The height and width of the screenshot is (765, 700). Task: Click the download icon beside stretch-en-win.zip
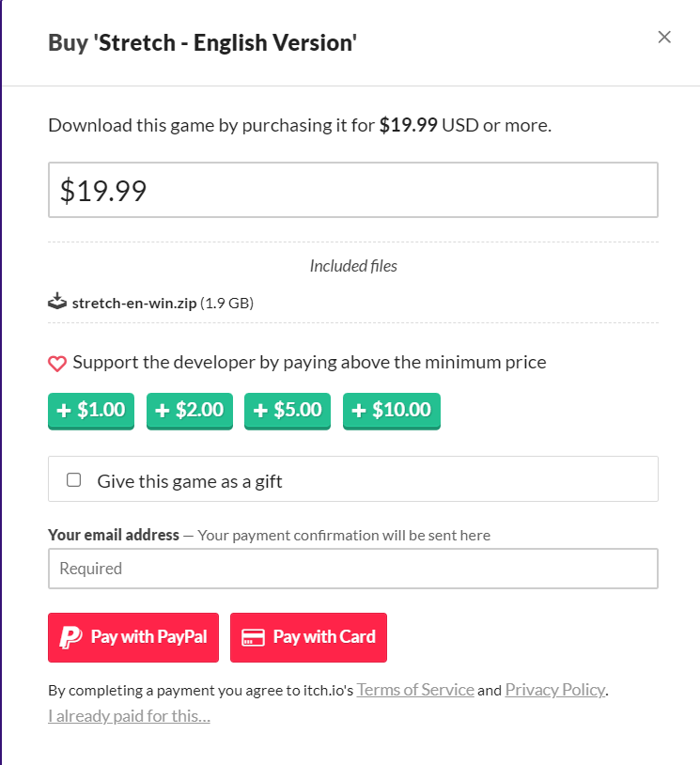(57, 302)
